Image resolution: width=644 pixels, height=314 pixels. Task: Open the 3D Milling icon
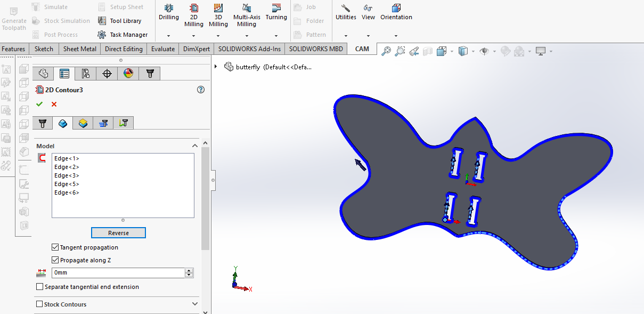(218, 8)
